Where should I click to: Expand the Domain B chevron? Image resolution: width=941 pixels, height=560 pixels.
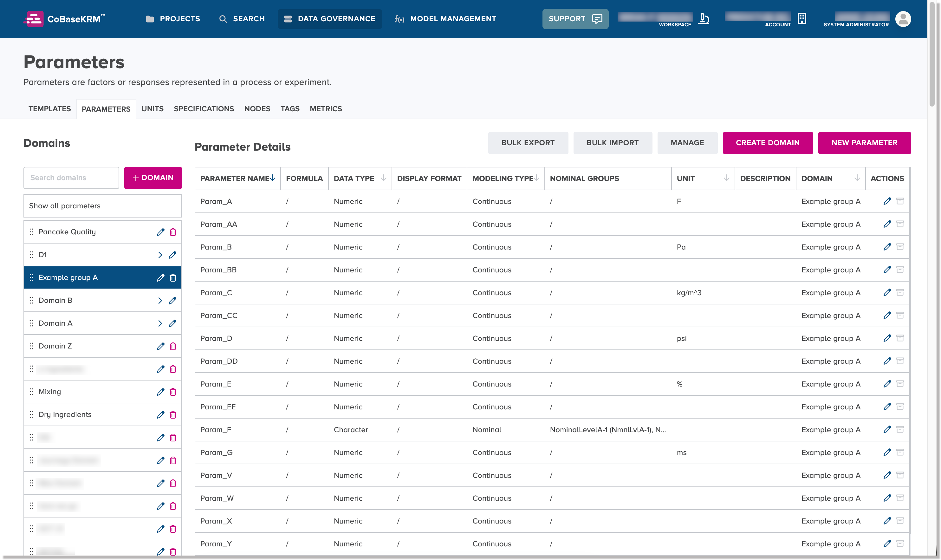click(x=160, y=301)
